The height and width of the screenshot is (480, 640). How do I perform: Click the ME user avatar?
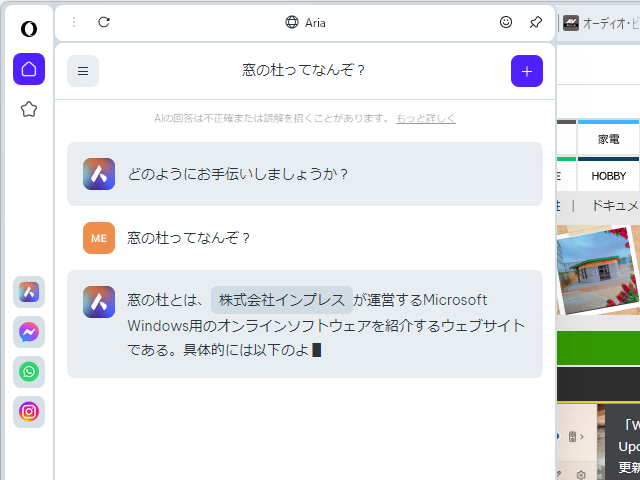click(x=99, y=238)
